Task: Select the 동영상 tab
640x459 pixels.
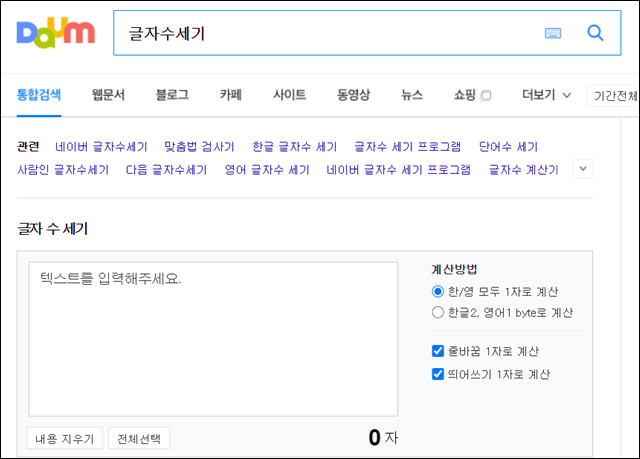Action: (353, 95)
